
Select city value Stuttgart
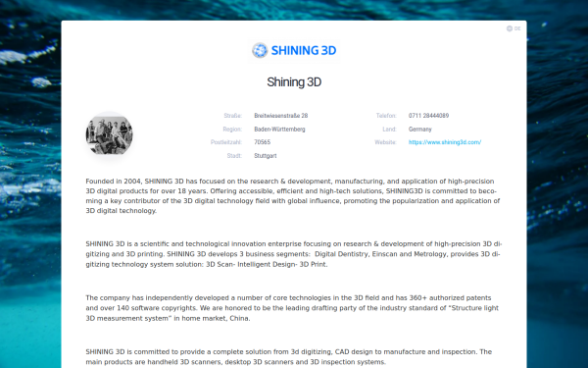tap(266, 156)
